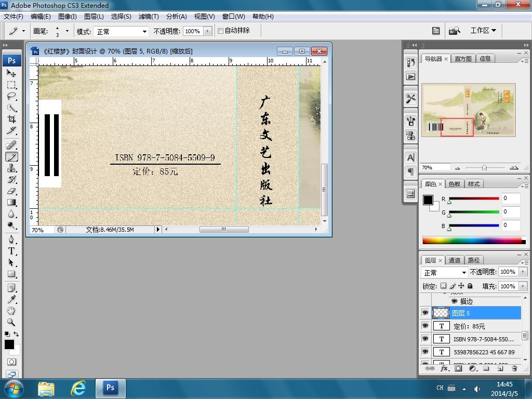Open the options bar opacity slider arrow
Screen dimensions: 532x399
[x=208, y=31]
